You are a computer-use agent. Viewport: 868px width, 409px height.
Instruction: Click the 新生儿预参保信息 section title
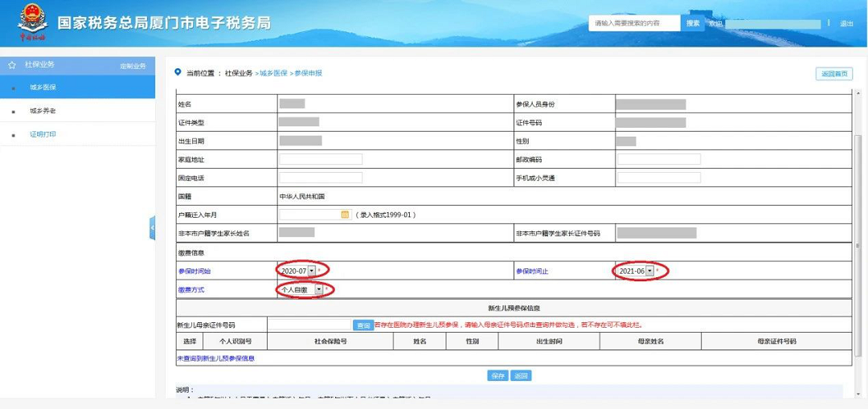tap(514, 308)
